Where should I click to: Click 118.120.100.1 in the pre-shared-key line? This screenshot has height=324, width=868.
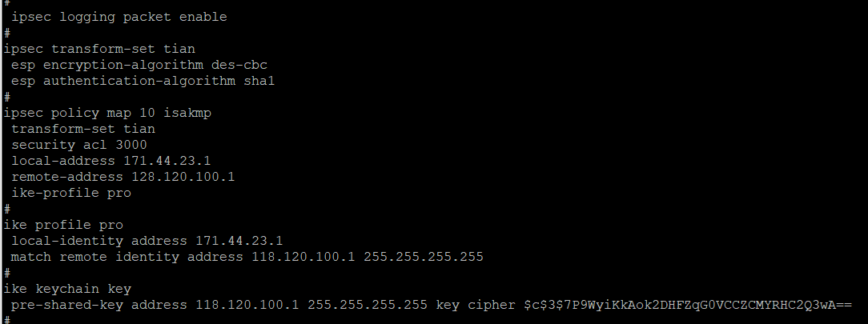tap(247, 305)
